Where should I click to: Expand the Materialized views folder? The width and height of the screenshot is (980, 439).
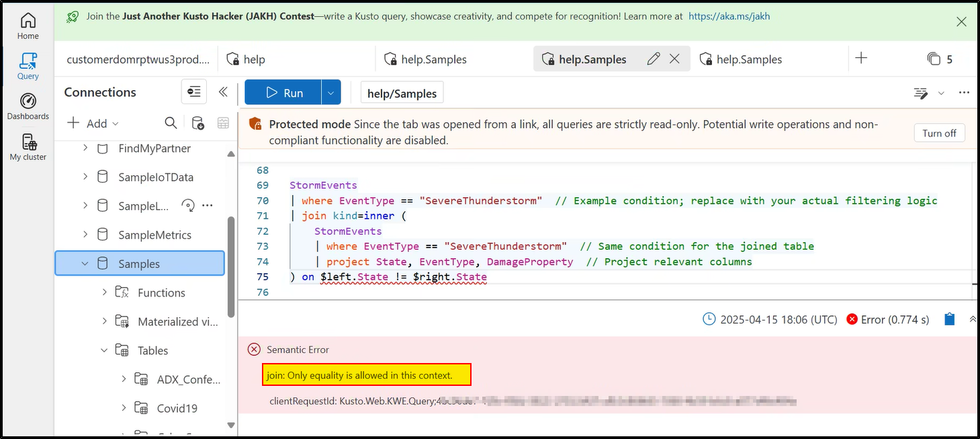105,321
